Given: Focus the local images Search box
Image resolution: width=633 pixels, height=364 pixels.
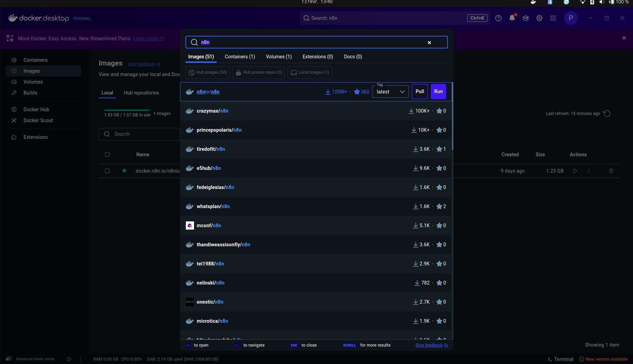Looking at the screenshot, I should (x=139, y=134).
